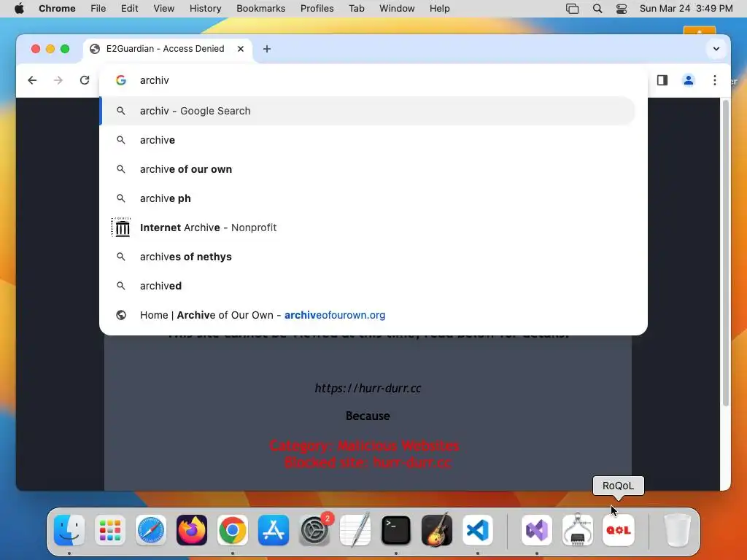
Task: Choose the 'archived' suggestion
Action: click(x=368, y=286)
